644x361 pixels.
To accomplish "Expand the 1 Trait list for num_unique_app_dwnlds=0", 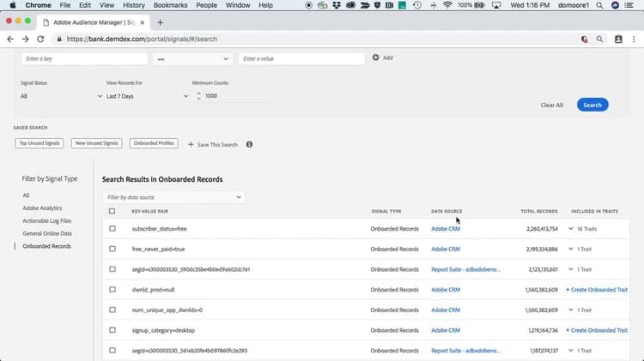I will (570, 310).
